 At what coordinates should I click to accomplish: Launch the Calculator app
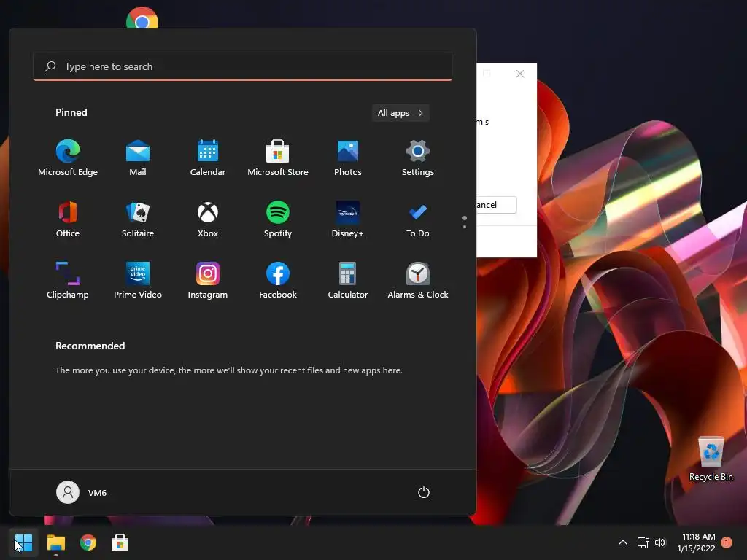click(x=348, y=281)
